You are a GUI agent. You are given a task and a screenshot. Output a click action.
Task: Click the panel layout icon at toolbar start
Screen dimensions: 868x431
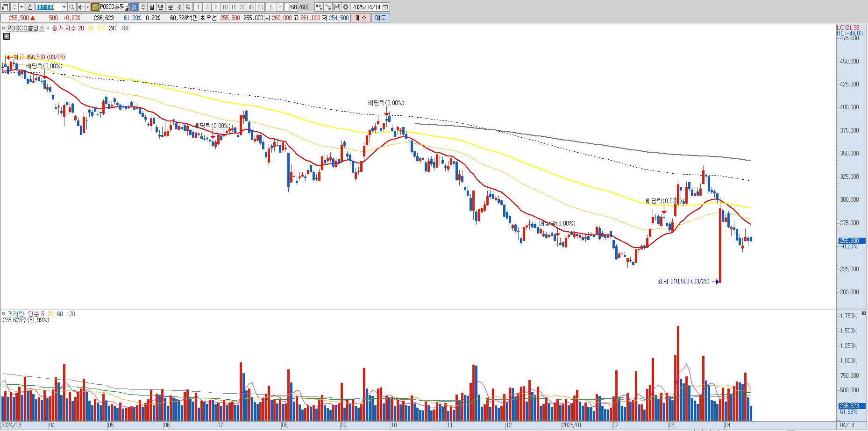[x=5, y=7]
